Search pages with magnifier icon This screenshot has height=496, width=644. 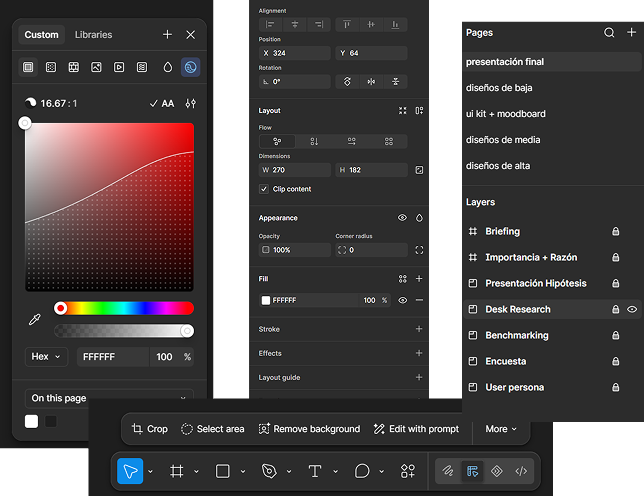[x=609, y=32]
